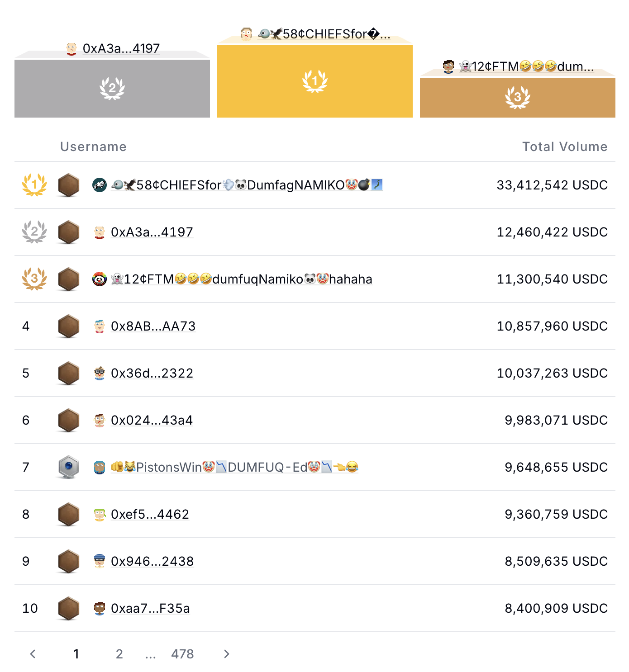
Task: Click the gold first-place podium block
Action: pos(315,81)
